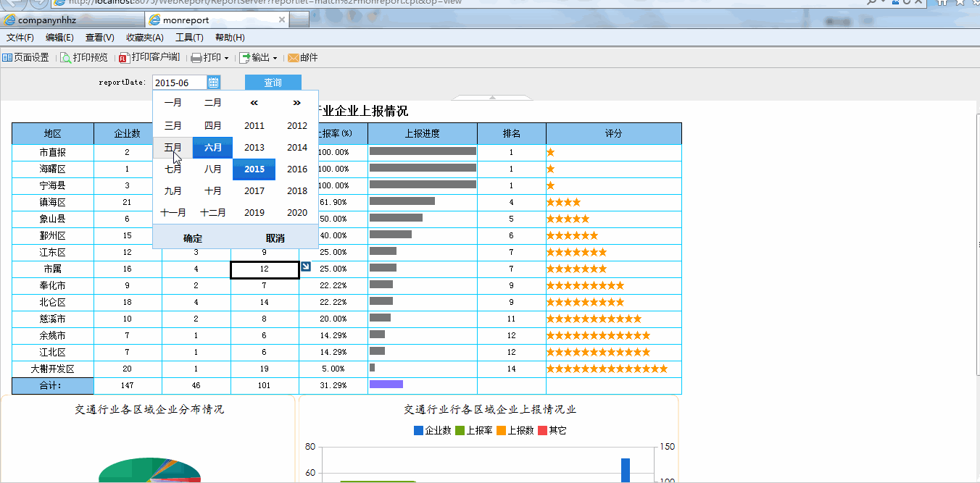Viewport: 980px width, 483px height.
Task: Click the page setup icon (页面设置)
Action: [7, 57]
